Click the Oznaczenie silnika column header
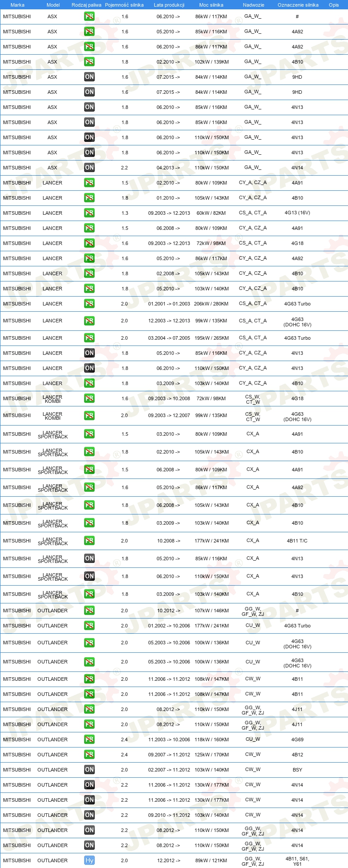The height and width of the screenshot is (868, 348). point(298,5)
